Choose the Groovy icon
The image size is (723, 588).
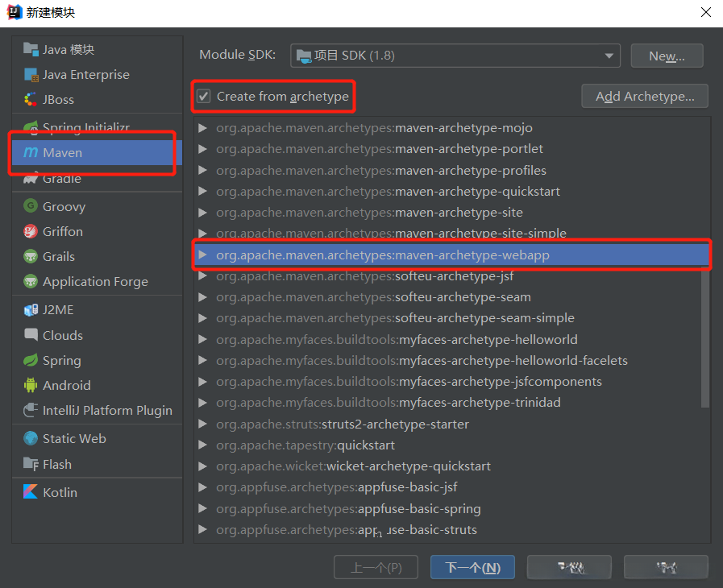31,206
